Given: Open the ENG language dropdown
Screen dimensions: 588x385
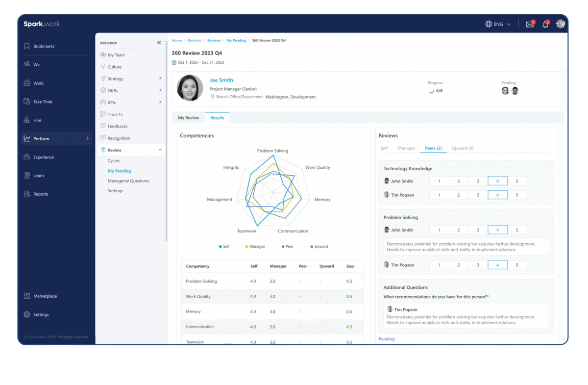Looking at the screenshot, I should pos(498,24).
